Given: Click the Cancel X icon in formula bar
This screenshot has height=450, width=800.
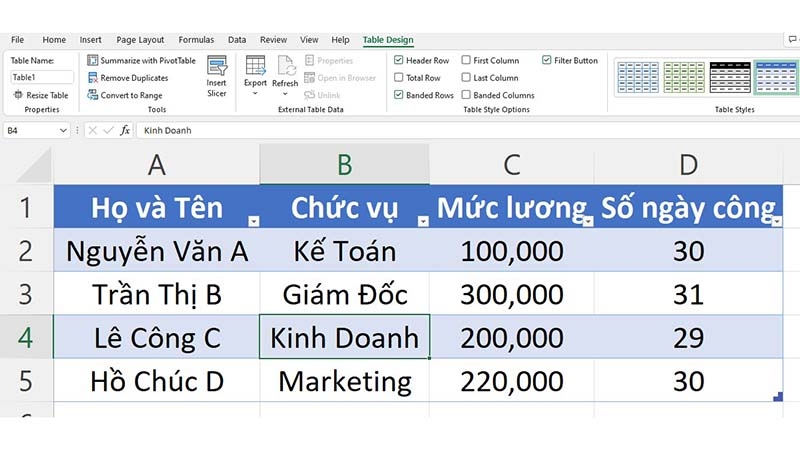Looking at the screenshot, I should pyautogui.click(x=92, y=131).
